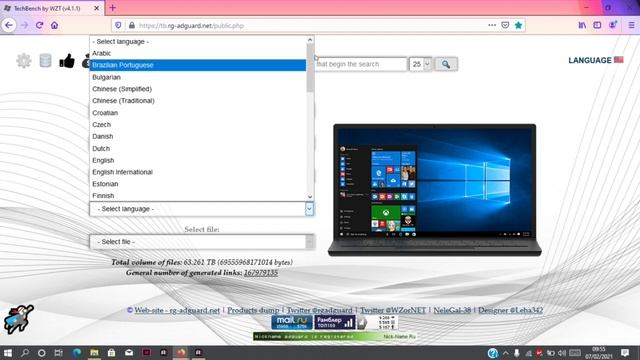Click the Rambler Top100 banner
The width and height of the screenshot is (640, 360).
(x=335, y=322)
